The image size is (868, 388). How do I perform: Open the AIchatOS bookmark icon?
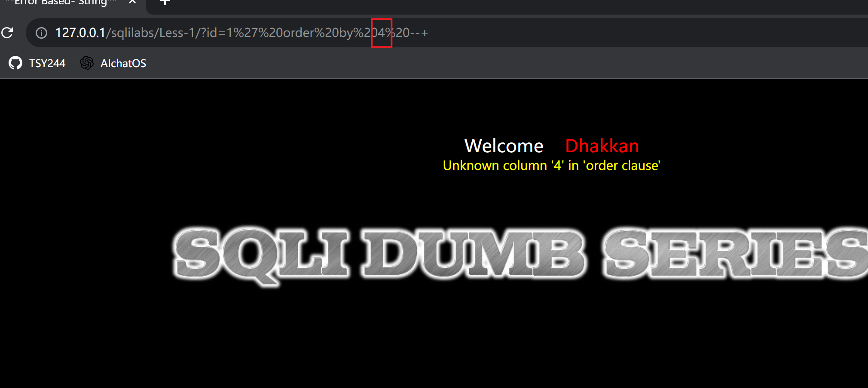point(87,63)
